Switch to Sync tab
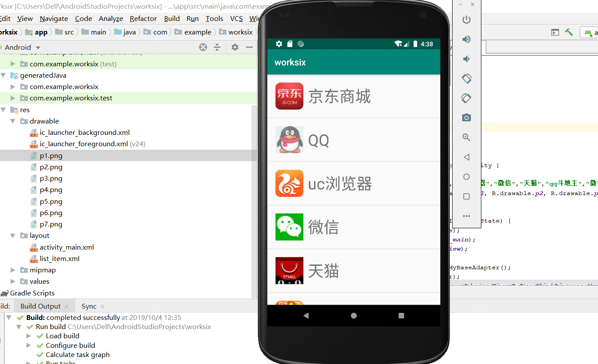The image size is (598, 364). click(89, 306)
